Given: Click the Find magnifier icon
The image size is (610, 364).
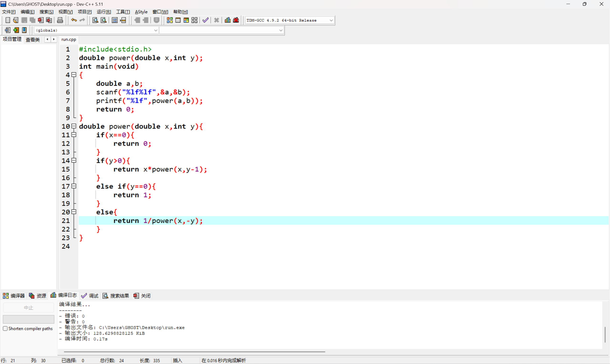Looking at the screenshot, I should click(x=95, y=20).
